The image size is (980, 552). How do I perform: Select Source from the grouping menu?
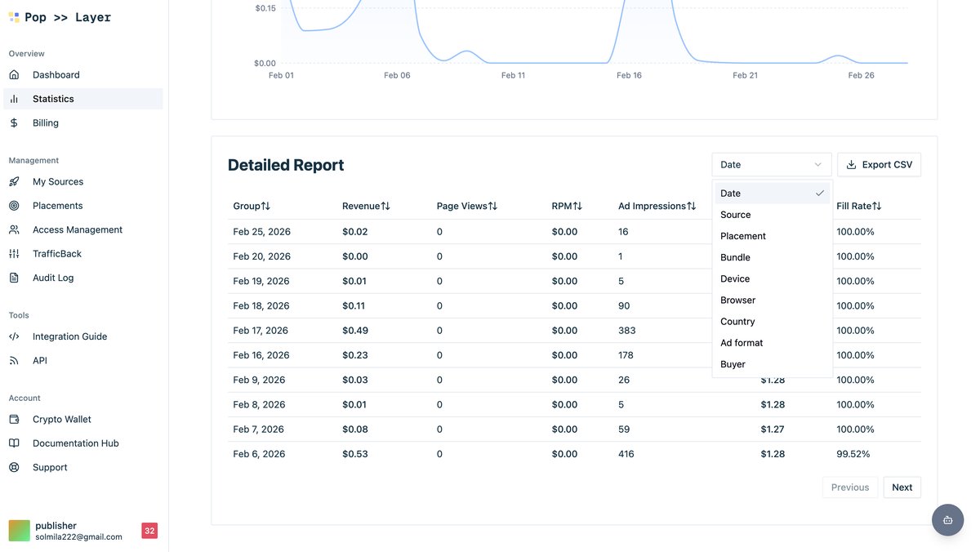735,214
